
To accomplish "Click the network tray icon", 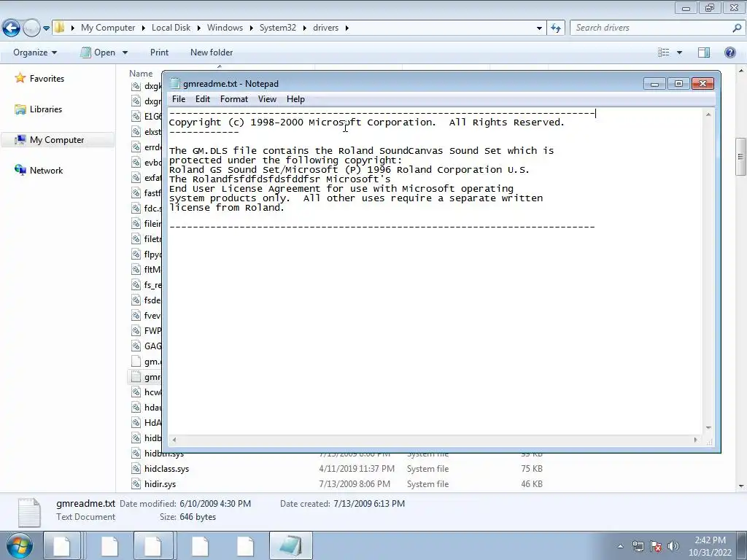I will 638,546.
